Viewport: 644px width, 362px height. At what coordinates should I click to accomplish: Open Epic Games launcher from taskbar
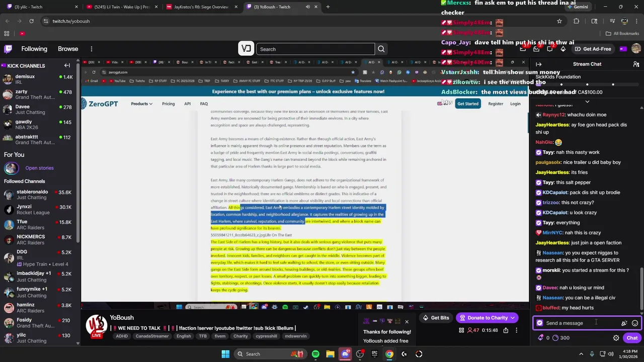point(374,354)
